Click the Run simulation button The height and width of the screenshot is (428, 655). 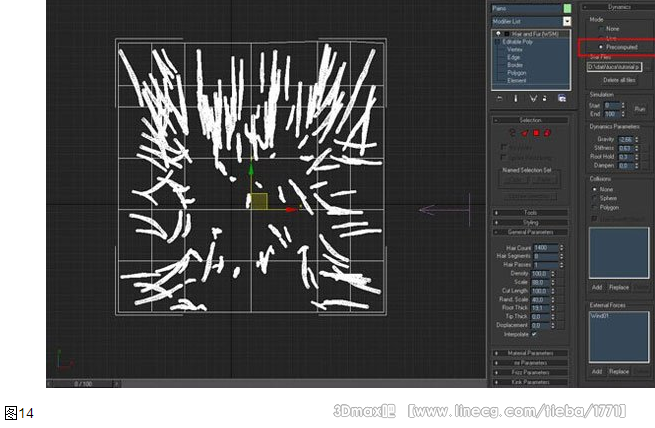[x=639, y=108]
